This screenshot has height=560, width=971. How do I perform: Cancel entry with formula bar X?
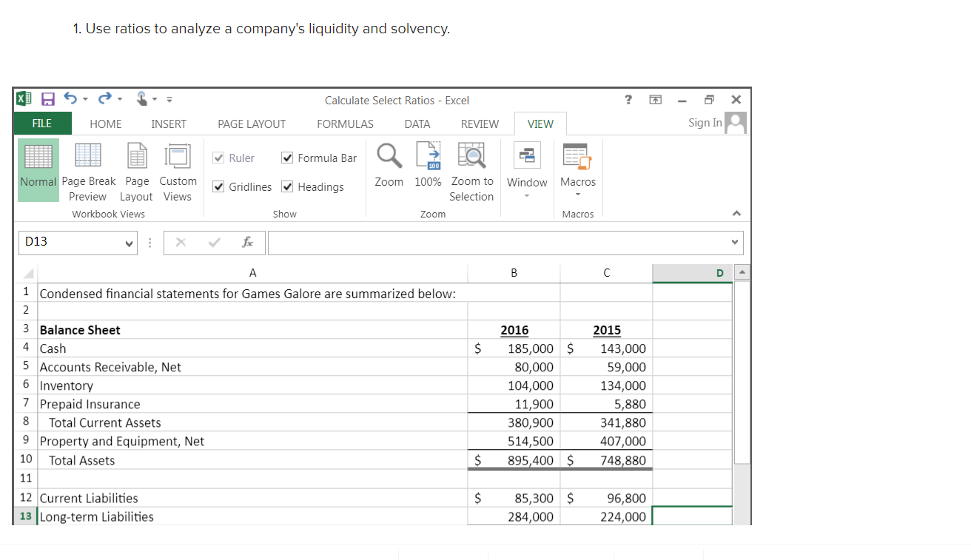(x=181, y=242)
